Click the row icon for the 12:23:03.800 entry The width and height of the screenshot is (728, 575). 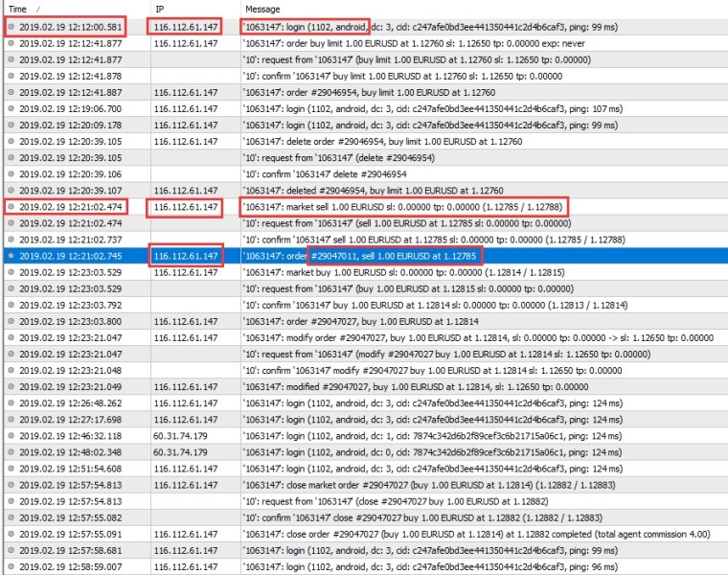pos(11,322)
